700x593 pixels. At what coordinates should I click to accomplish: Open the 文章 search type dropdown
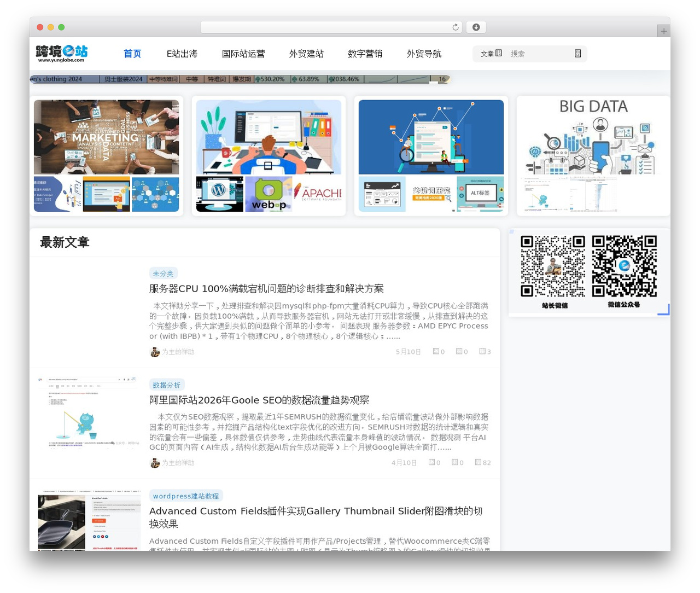(x=491, y=54)
